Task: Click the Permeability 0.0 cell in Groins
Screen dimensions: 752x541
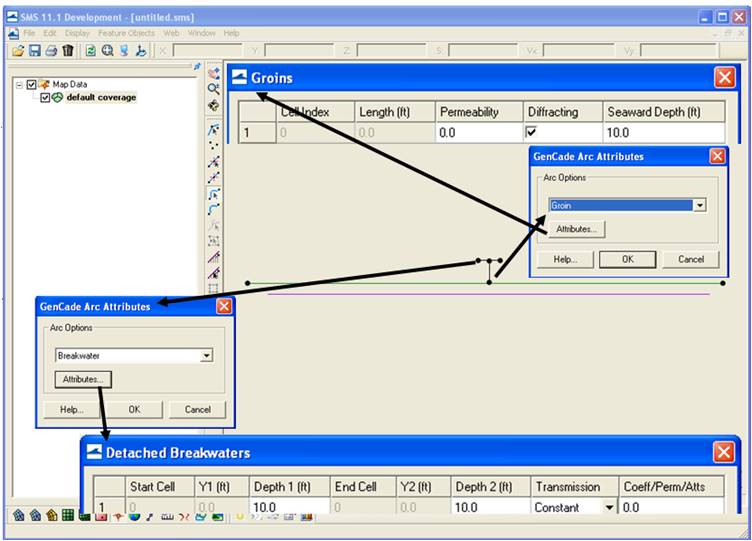Action: point(479,132)
